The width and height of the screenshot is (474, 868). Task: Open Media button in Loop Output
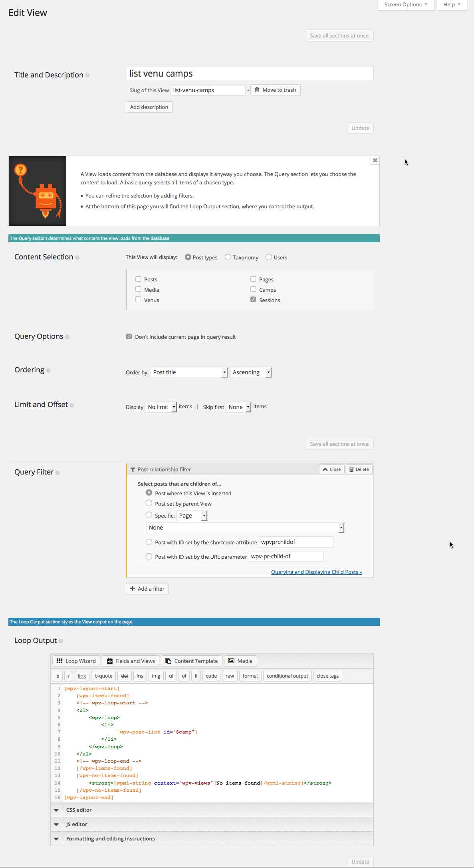point(240,661)
